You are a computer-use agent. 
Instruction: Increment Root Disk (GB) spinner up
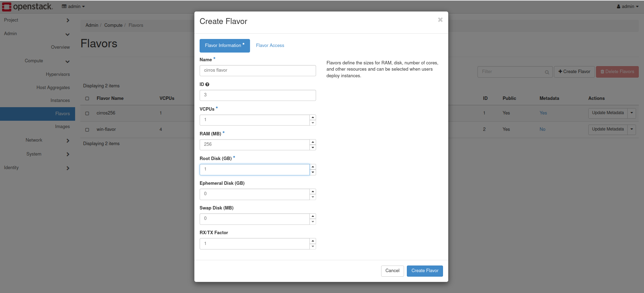pos(313,167)
